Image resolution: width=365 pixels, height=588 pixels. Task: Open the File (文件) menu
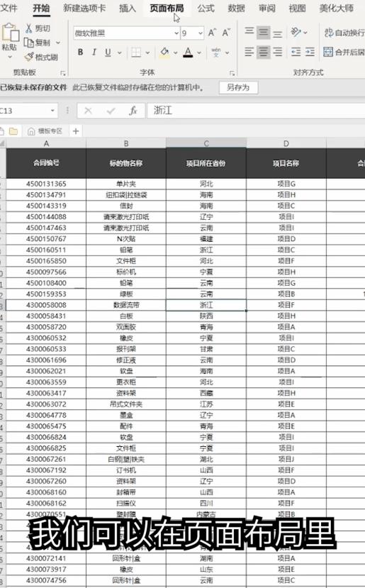tap(9, 8)
